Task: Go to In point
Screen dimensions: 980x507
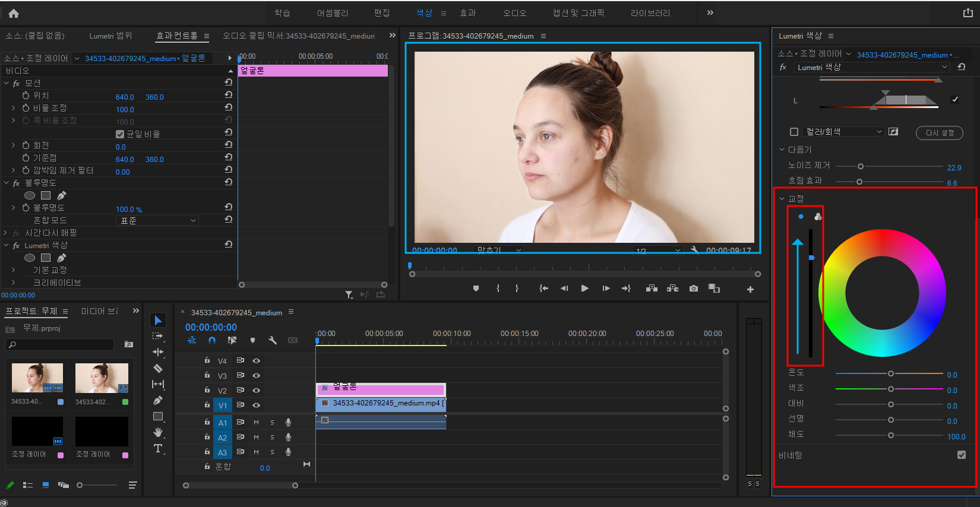Action: 543,289
